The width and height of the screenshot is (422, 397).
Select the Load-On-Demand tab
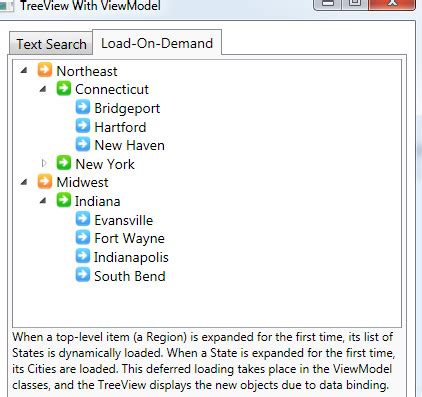(x=157, y=43)
